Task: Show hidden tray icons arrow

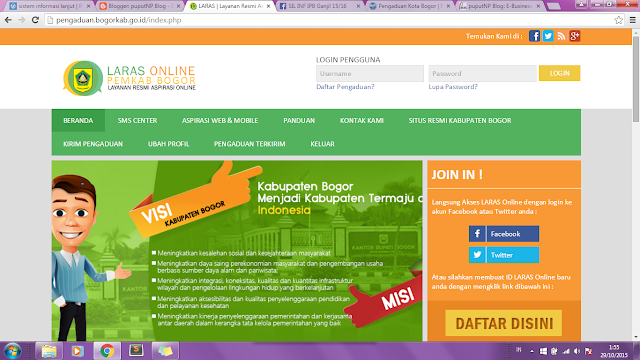Action: pyautogui.click(x=532, y=351)
